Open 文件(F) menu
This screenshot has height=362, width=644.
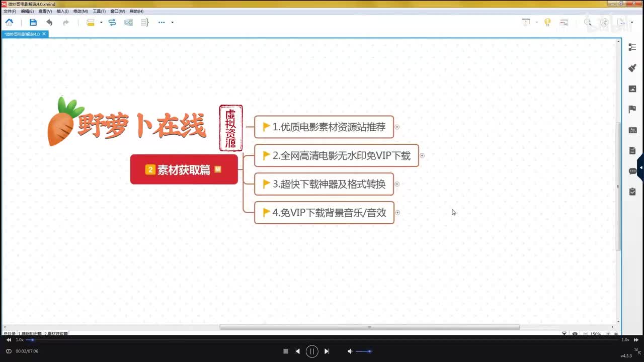coord(10,11)
